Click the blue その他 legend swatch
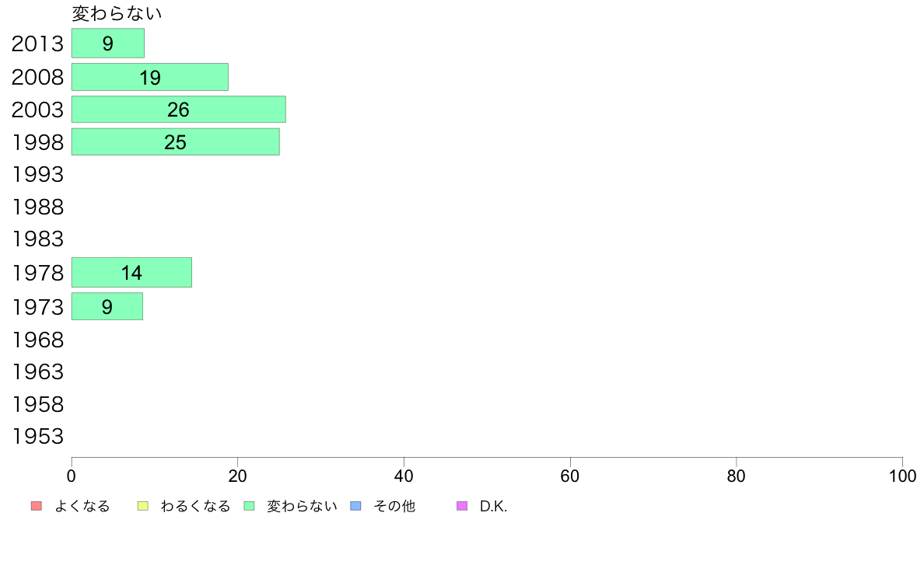Screen dimensions: 924x572 (356, 506)
